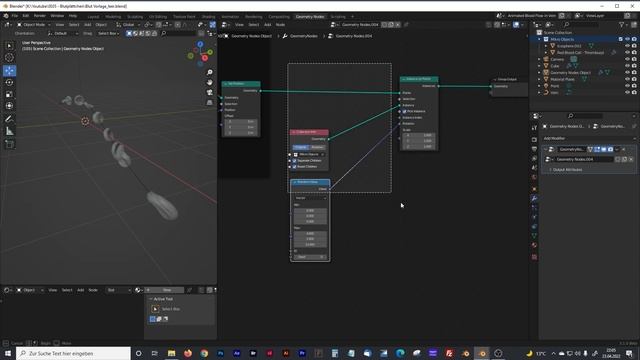Image resolution: width=640 pixels, height=360 pixels.
Task: Select Original option in Collection Info node
Action: pos(301,147)
